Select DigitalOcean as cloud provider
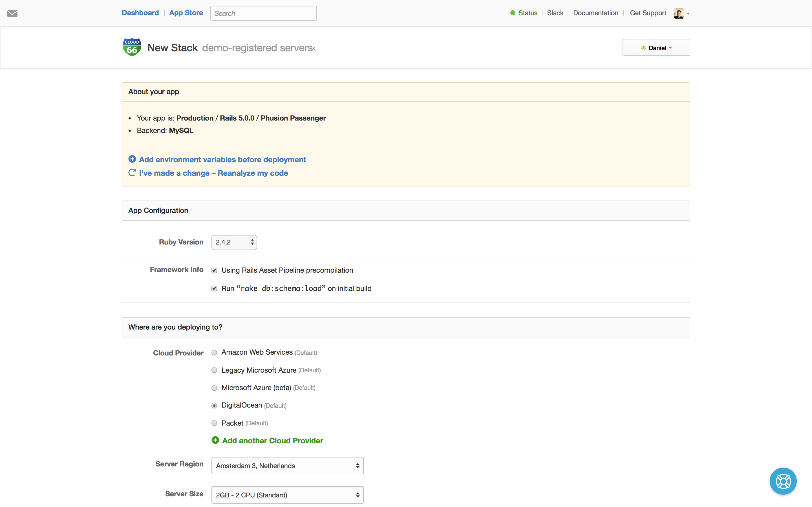This screenshot has width=812, height=507. tap(215, 405)
